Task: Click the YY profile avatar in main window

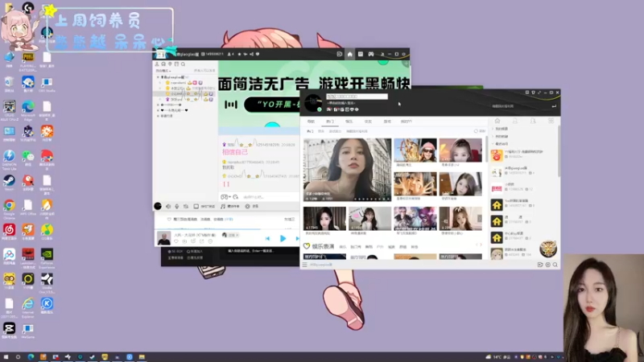Action: [x=313, y=103]
